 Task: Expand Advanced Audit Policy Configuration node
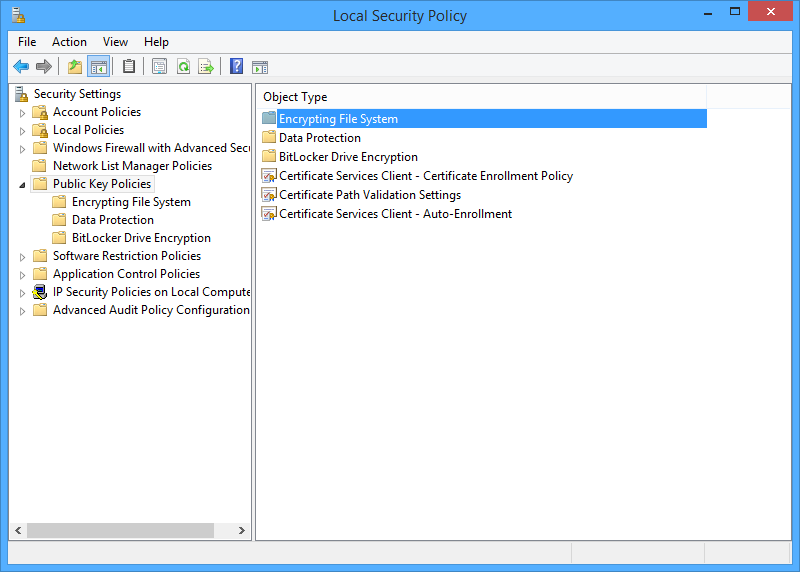click(23, 311)
